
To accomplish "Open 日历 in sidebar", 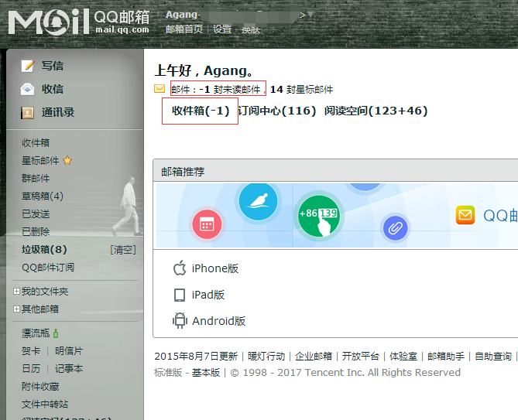I will coord(31,368).
